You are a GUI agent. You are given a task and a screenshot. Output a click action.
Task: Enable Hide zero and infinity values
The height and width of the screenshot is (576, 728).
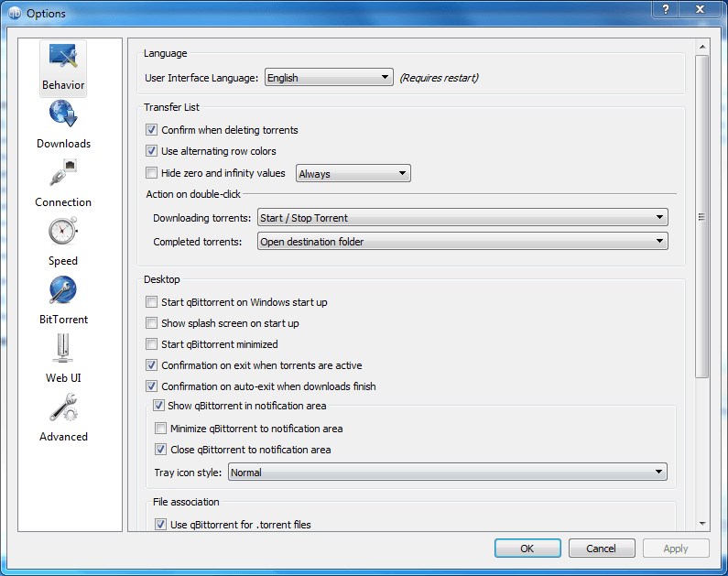[x=151, y=173]
